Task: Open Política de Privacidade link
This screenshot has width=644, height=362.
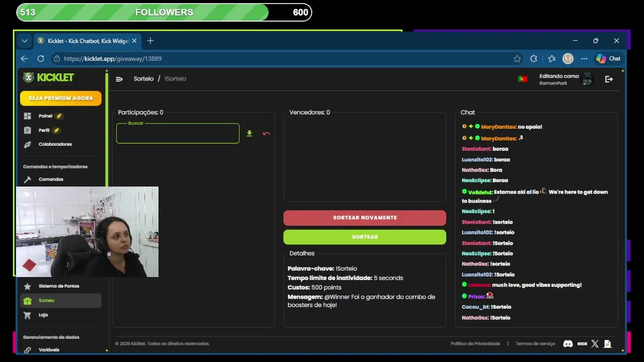Action: tap(475, 344)
